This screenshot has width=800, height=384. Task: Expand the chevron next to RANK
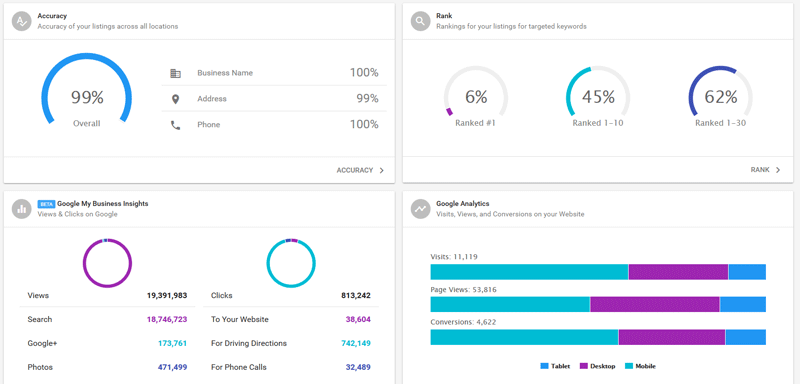[778, 170]
